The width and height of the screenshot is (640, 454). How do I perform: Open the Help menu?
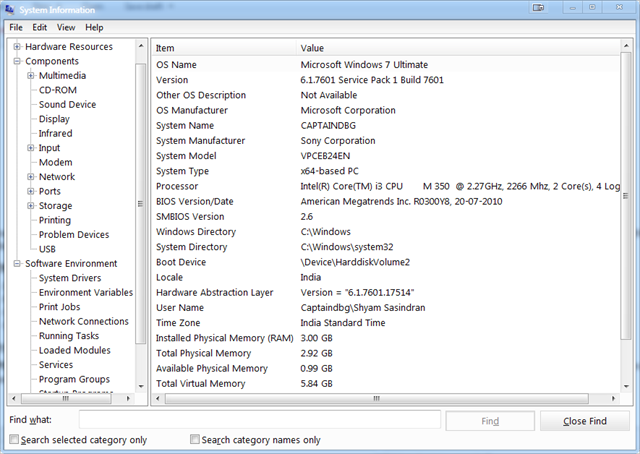(x=94, y=27)
